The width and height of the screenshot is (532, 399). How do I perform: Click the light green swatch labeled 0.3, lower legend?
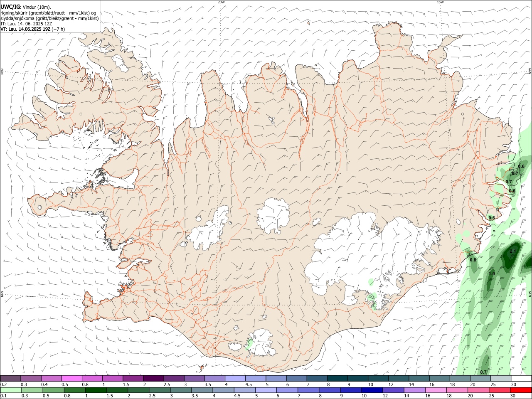point(31,390)
